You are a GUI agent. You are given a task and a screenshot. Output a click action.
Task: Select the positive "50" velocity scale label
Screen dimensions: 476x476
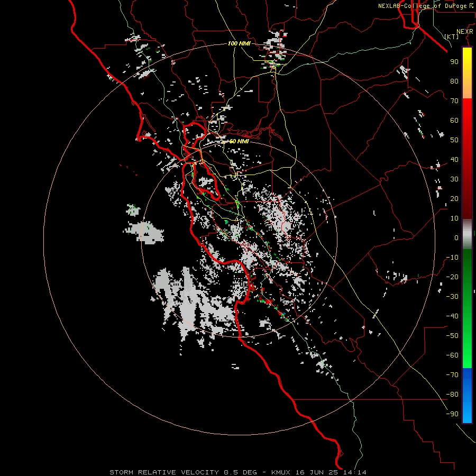(454, 140)
